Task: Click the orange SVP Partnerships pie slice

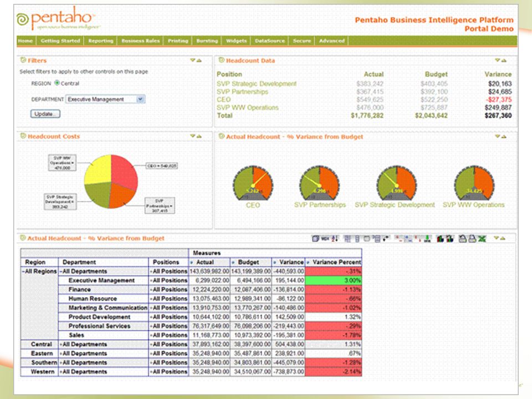Action: [121, 195]
